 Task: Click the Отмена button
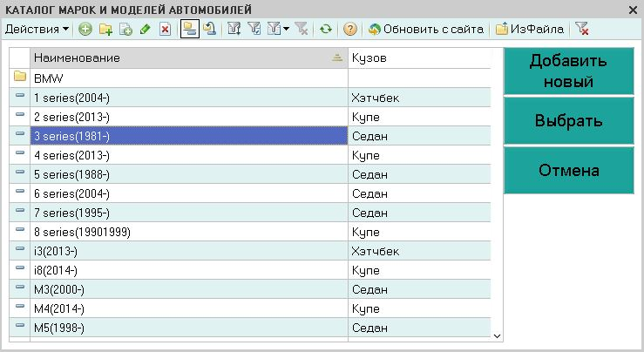click(x=569, y=170)
